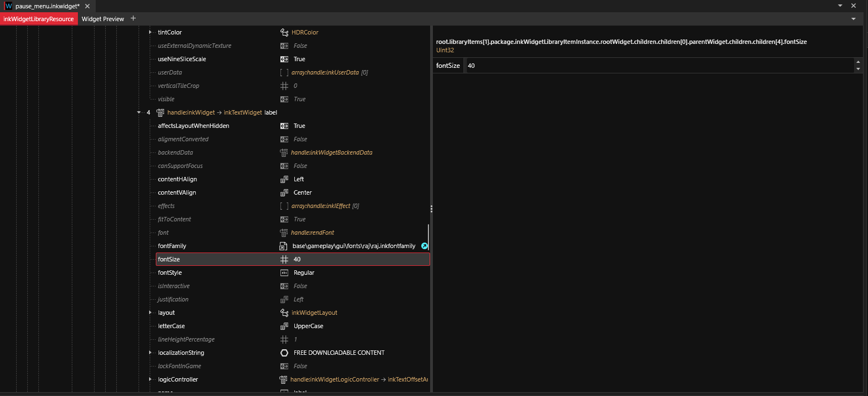
Task: Click the fontStyle Regular text icon
Action: (284, 273)
